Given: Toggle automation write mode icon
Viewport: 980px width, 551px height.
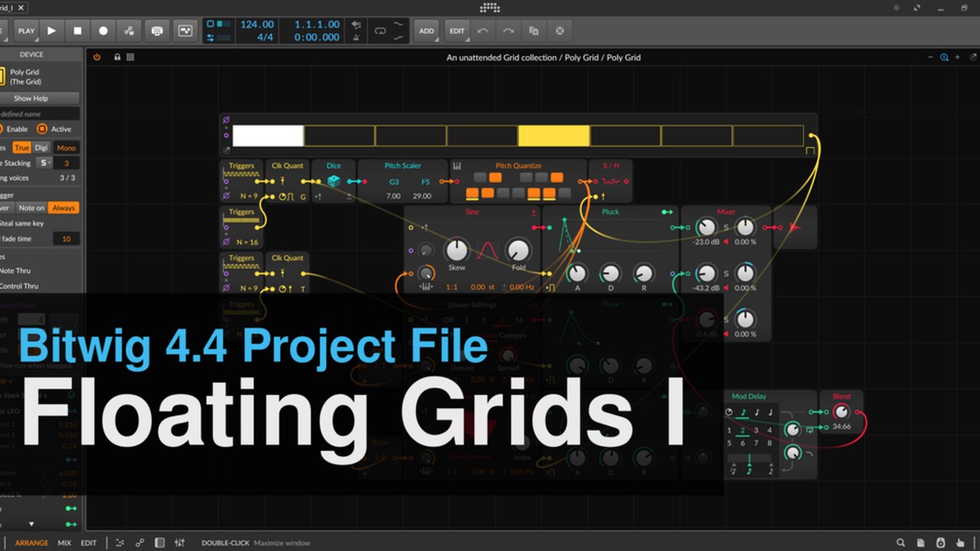Looking at the screenshot, I should click(x=129, y=31).
